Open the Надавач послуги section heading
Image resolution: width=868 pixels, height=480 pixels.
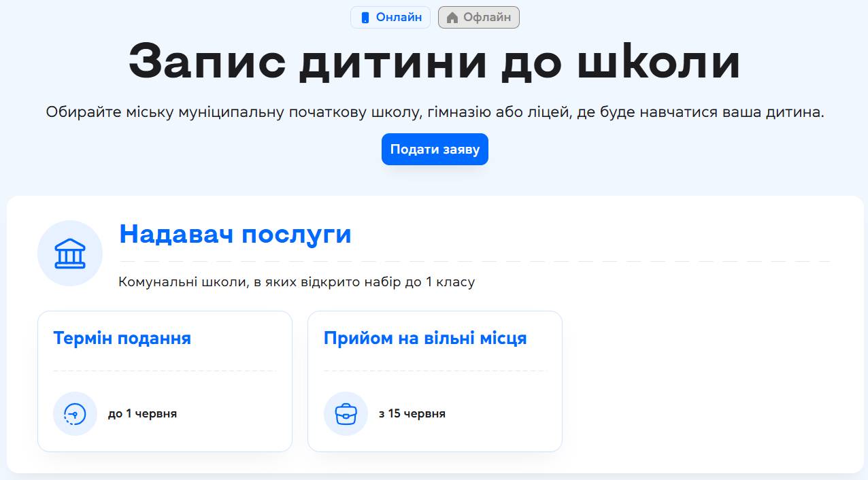click(x=235, y=234)
